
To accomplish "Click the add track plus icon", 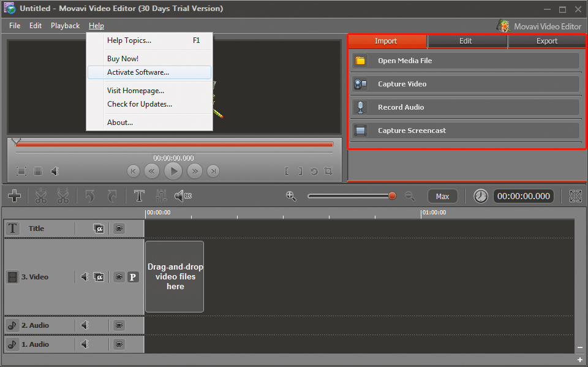I will tap(15, 196).
